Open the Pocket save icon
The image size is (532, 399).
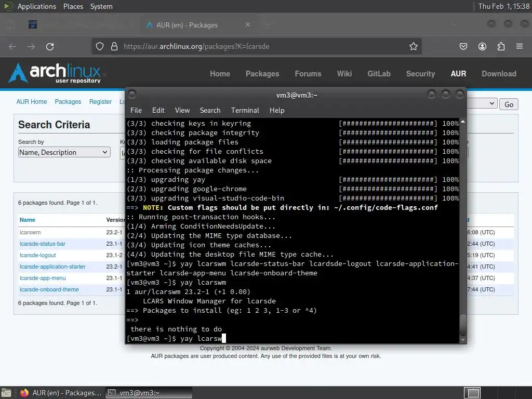pyautogui.click(x=463, y=46)
